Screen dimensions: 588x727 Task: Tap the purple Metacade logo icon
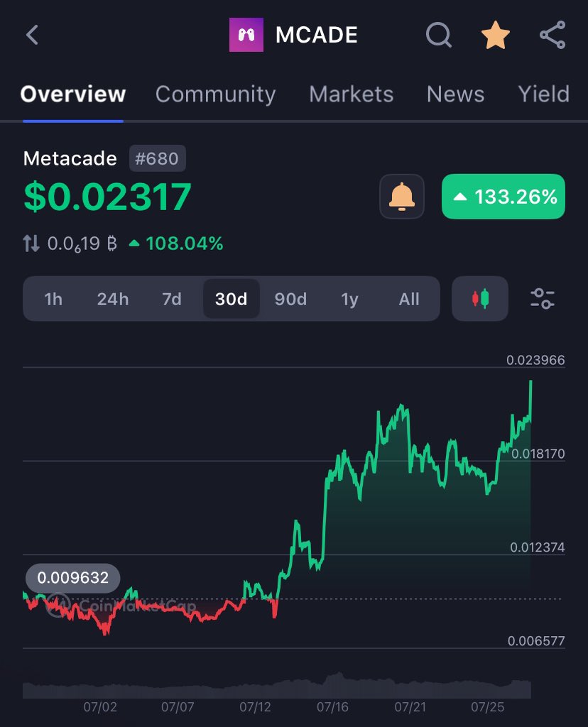[x=246, y=35]
